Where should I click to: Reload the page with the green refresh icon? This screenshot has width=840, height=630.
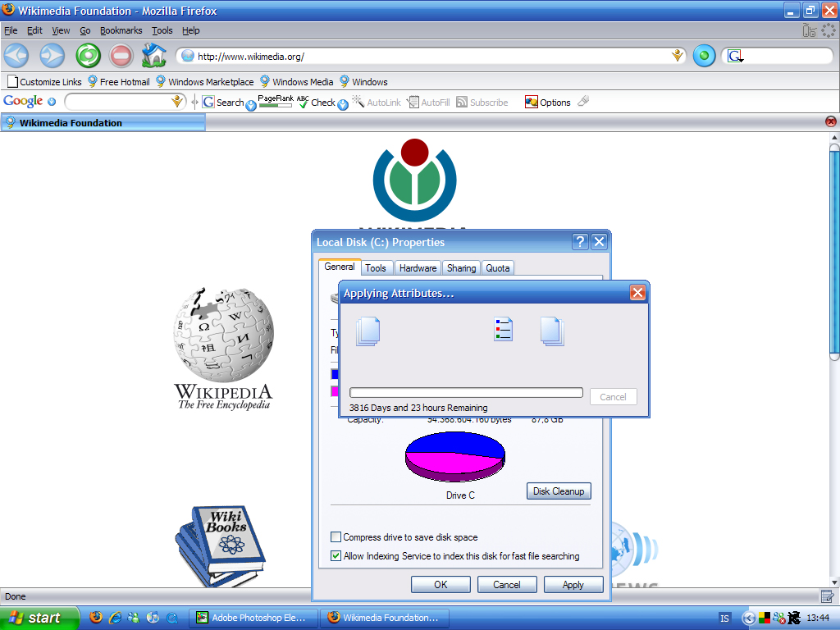coord(88,55)
